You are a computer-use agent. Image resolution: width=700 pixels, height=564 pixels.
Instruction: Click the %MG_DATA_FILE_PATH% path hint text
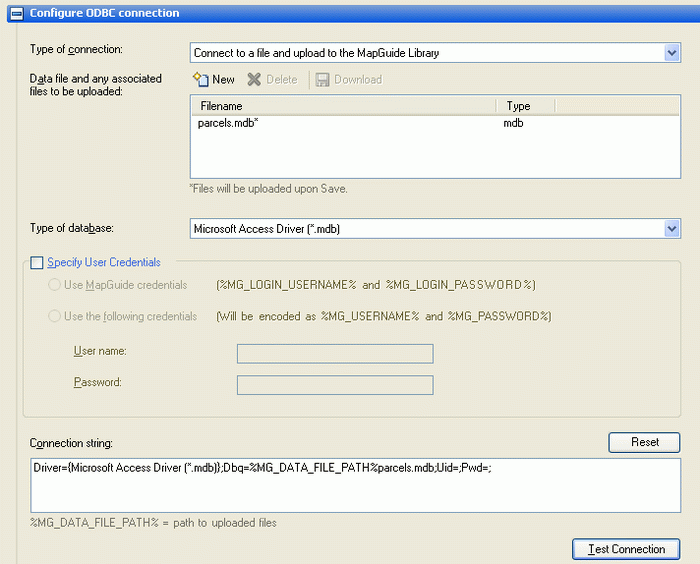pos(153,523)
